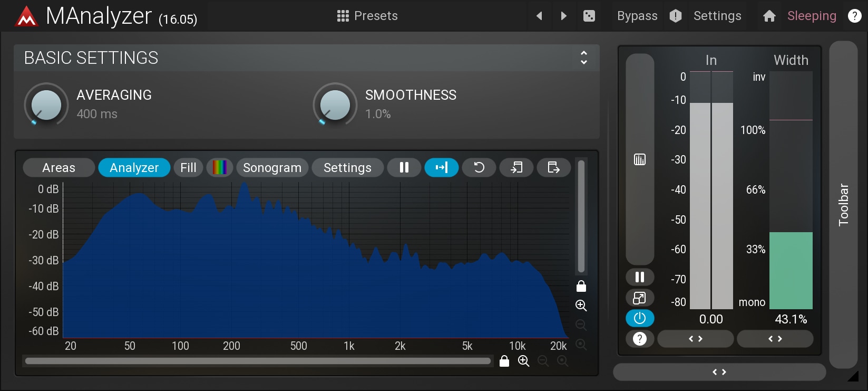
Task: Open the Presets browser
Action: [367, 16]
